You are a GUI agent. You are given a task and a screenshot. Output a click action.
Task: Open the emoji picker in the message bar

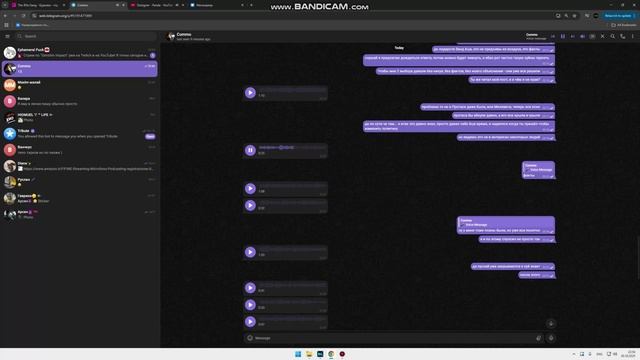[250, 338]
